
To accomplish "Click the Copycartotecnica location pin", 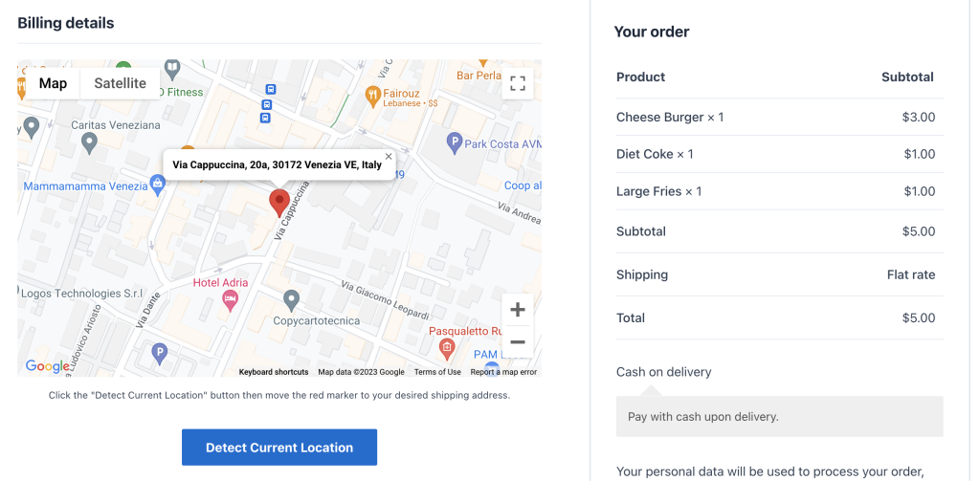I will (291, 301).
